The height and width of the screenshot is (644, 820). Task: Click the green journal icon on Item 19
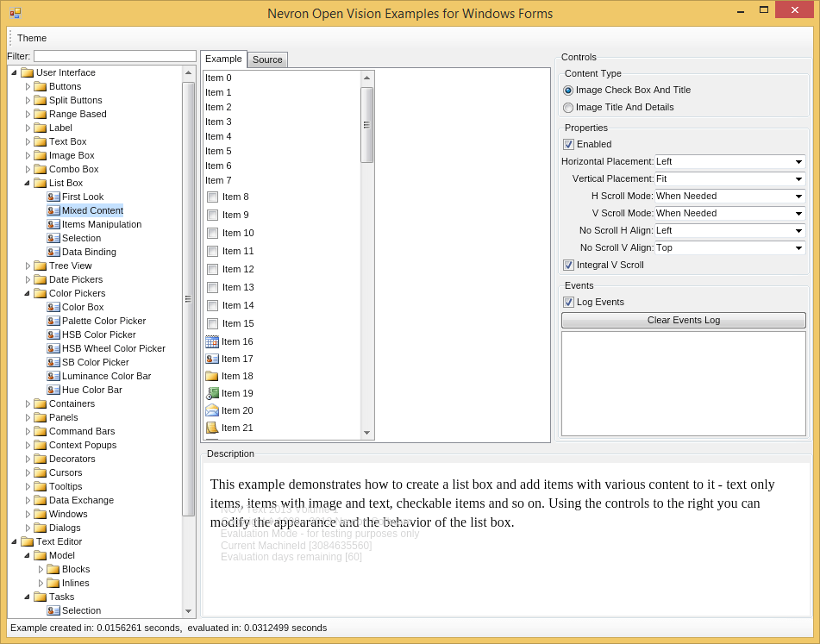point(211,394)
